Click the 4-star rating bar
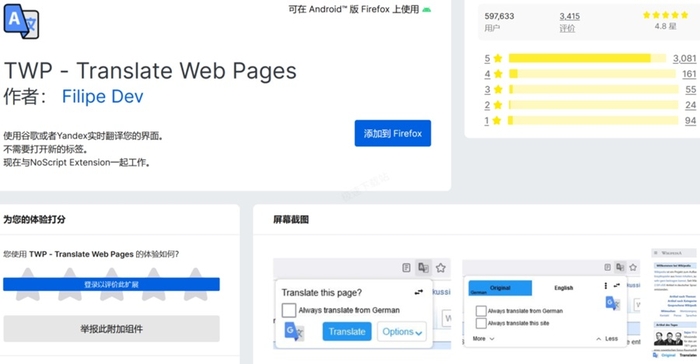Image resolution: width=700 pixels, height=364 pixels. click(592, 74)
